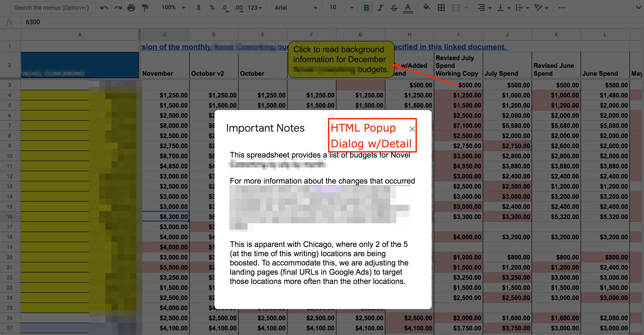Toggle strikethrough formatting
This screenshot has height=335, width=644.
coord(394,7)
